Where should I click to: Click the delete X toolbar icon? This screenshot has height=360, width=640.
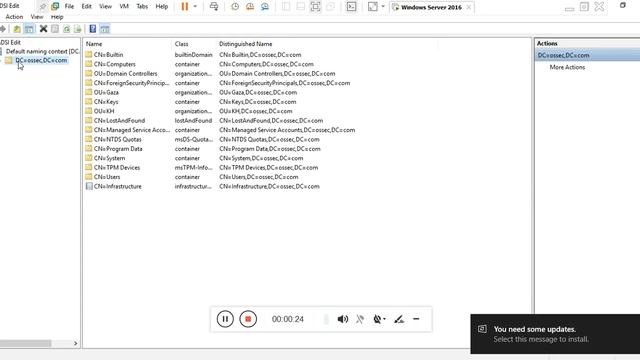43,29
